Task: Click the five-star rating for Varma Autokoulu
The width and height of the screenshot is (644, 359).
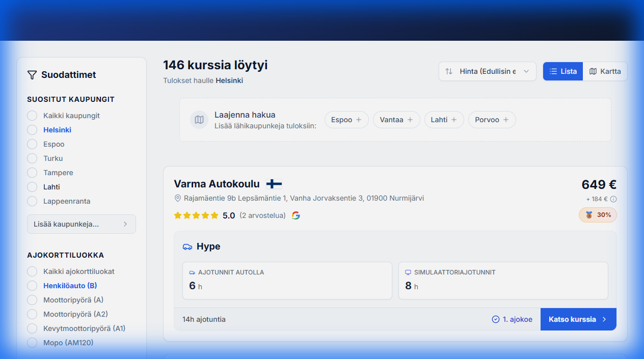Action: point(196,215)
